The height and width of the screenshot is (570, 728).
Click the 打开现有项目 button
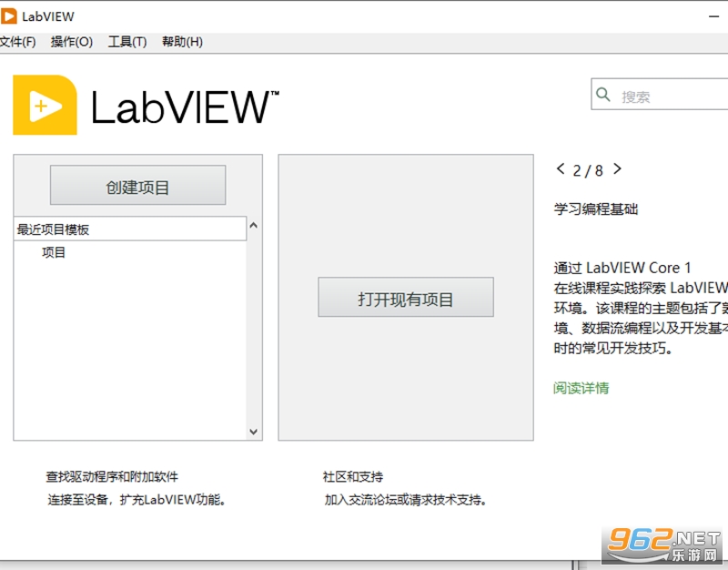point(406,298)
